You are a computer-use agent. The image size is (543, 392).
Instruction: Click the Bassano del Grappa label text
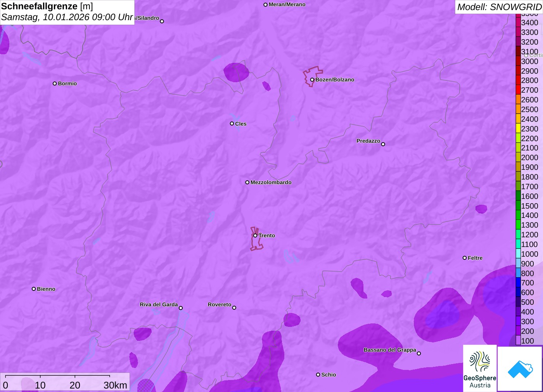pos(390,350)
